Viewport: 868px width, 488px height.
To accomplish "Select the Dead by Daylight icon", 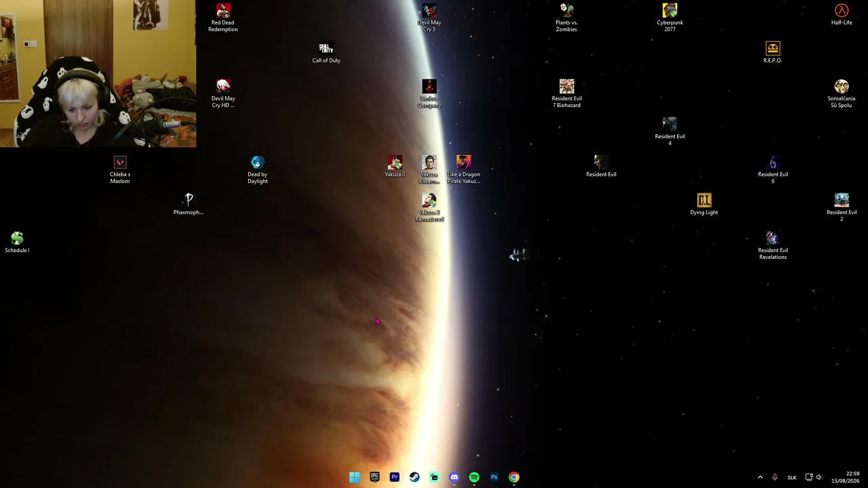I will tap(258, 169).
